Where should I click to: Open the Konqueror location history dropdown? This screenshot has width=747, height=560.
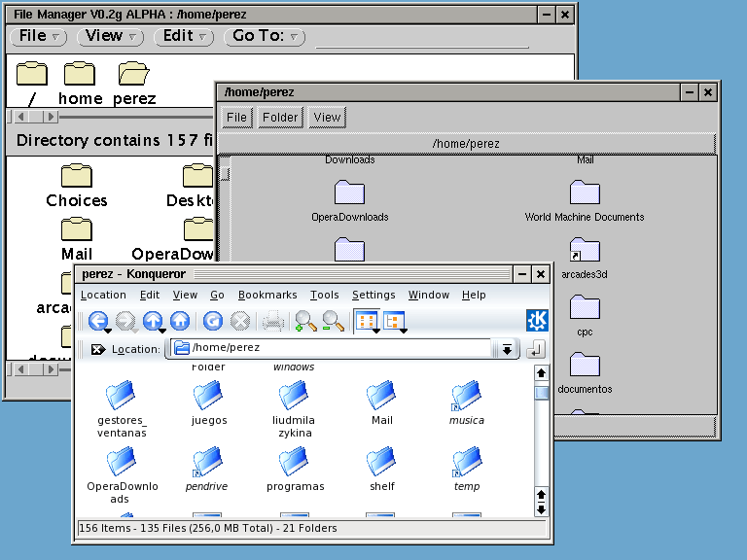[x=507, y=350]
